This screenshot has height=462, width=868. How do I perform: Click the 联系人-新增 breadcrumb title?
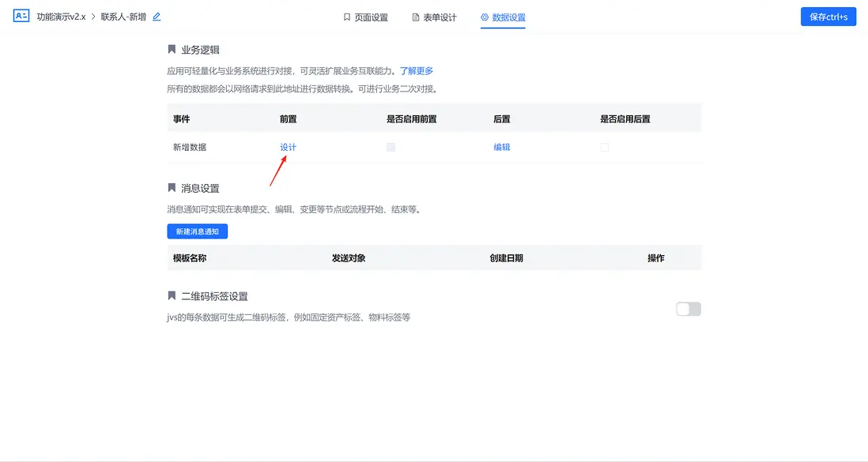click(x=123, y=17)
